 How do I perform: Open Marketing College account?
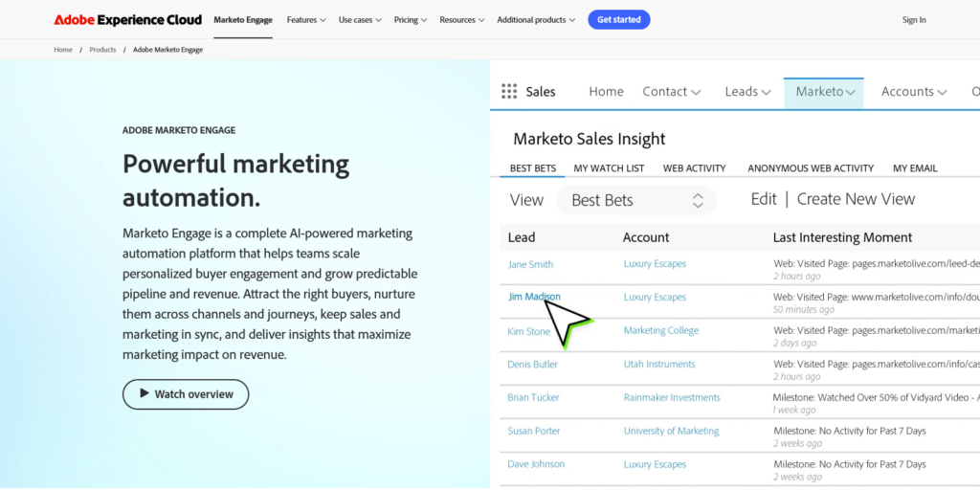661,330
